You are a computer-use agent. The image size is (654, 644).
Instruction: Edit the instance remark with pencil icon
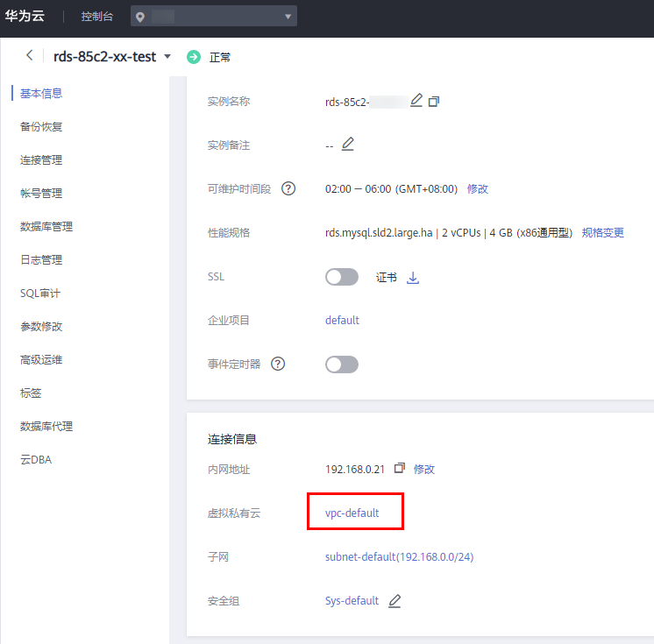[348, 145]
